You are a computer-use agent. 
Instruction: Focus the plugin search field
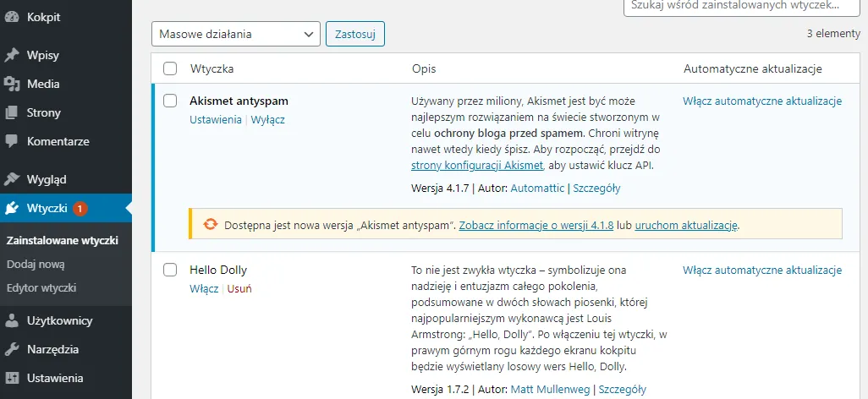tap(745, 4)
